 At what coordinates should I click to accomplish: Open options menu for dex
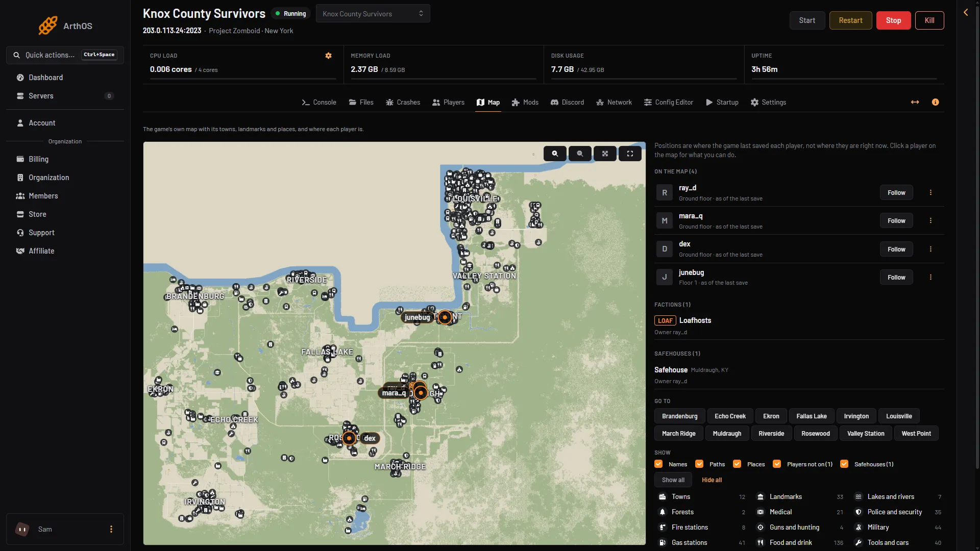[x=930, y=249]
